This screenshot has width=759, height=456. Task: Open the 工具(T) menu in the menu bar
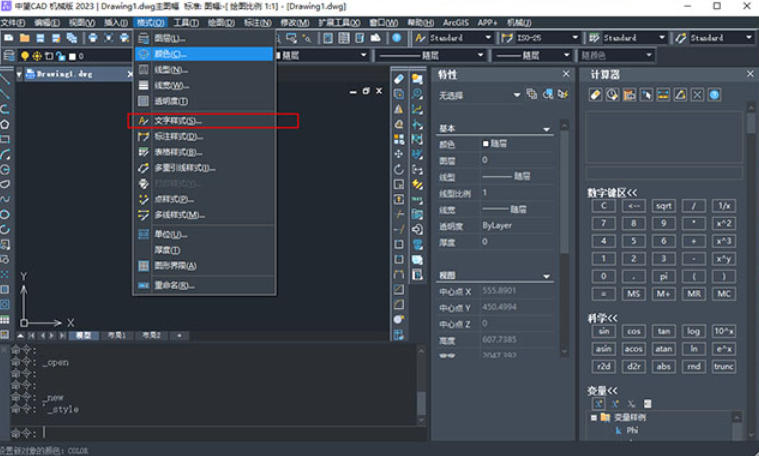186,22
